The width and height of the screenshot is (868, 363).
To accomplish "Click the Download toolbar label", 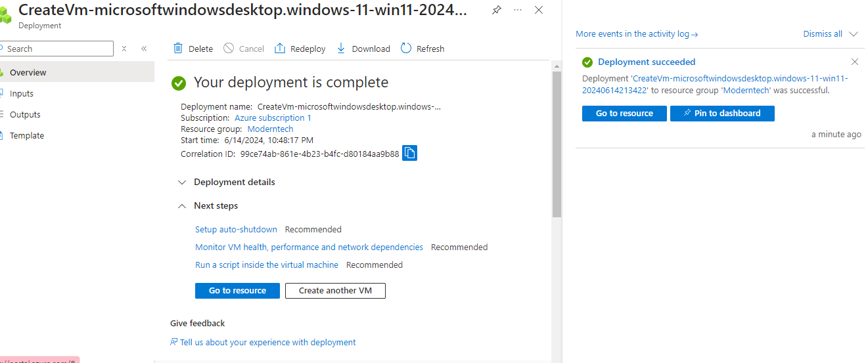I will (x=371, y=49).
